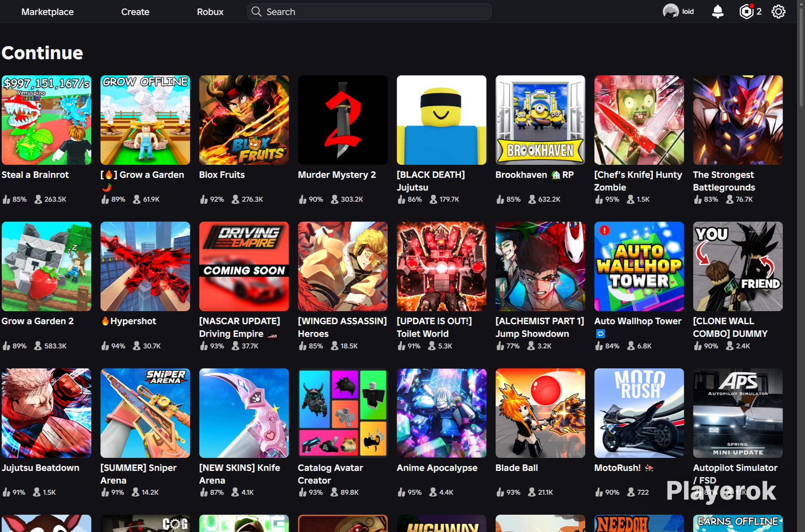Screen dimensions: 805x532
Task: Launch the Blox Fruits game tile
Action: click(244, 120)
